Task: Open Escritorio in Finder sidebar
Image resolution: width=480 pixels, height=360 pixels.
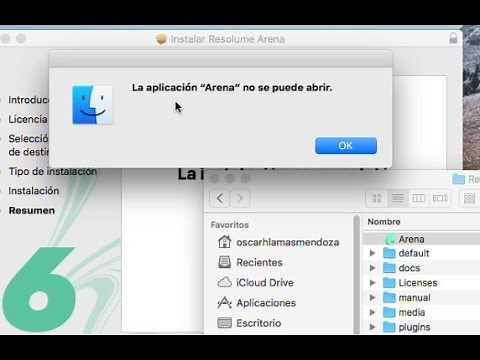Action: click(x=258, y=323)
